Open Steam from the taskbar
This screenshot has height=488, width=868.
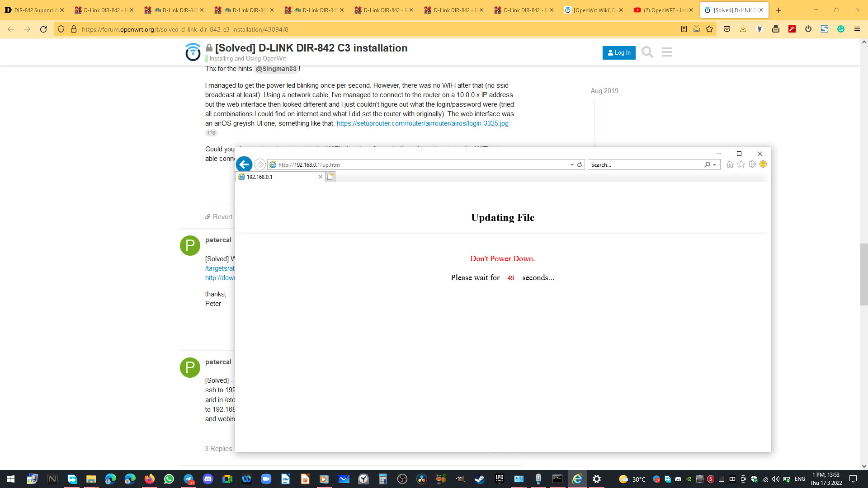(480, 479)
